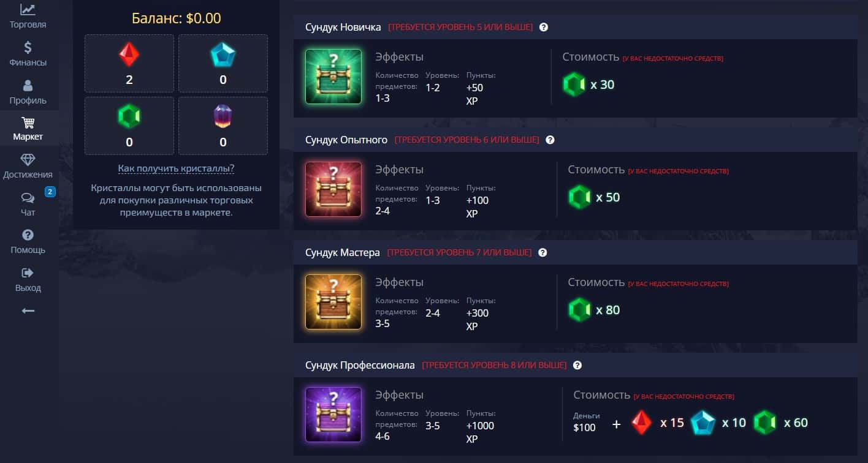The width and height of the screenshot is (868, 463).
Task: Select the red Сундук Опытного chest
Action: coord(333,189)
